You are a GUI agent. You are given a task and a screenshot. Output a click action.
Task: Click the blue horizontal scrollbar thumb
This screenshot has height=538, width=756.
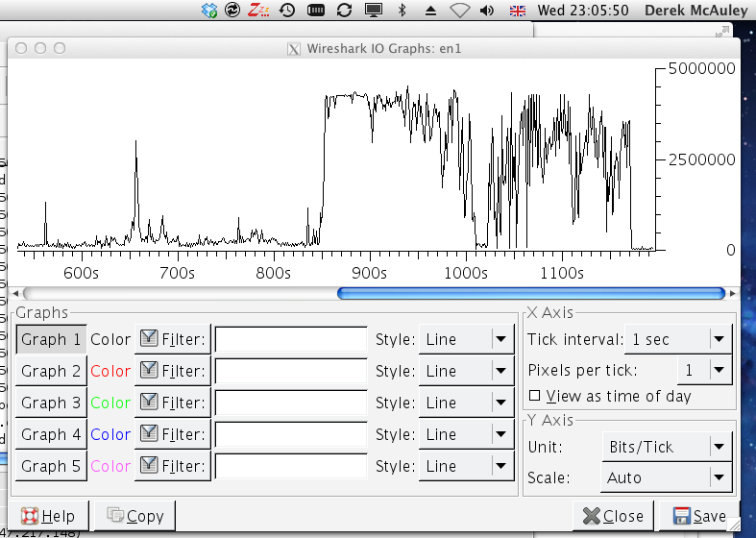[531, 293]
